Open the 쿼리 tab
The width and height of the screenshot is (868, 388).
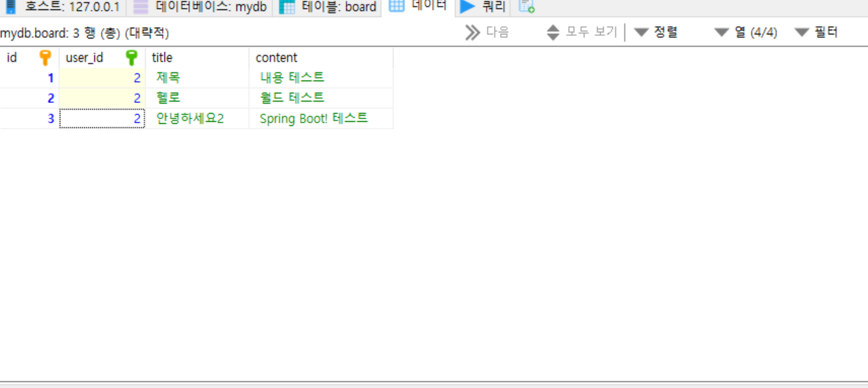(483, 7)
